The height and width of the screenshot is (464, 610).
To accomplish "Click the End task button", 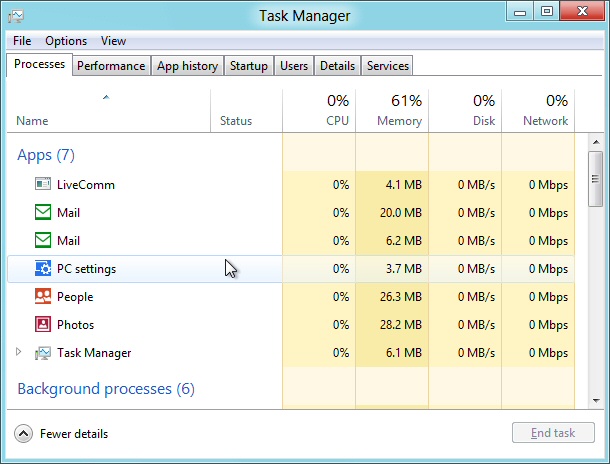I will coord(553,432).
